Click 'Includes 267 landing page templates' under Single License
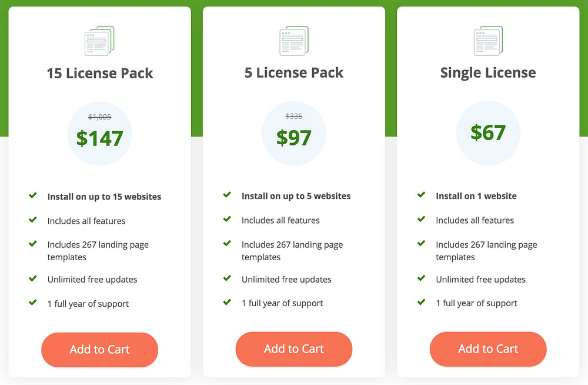Image resolution: width=588 pixels, height=385 pixels. tap(486, 250)
